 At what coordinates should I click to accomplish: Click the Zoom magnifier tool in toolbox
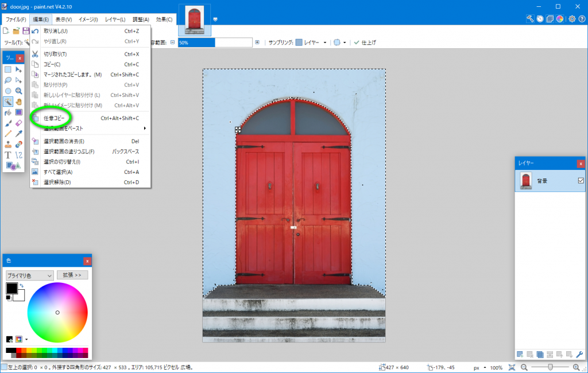click(19, 91)
